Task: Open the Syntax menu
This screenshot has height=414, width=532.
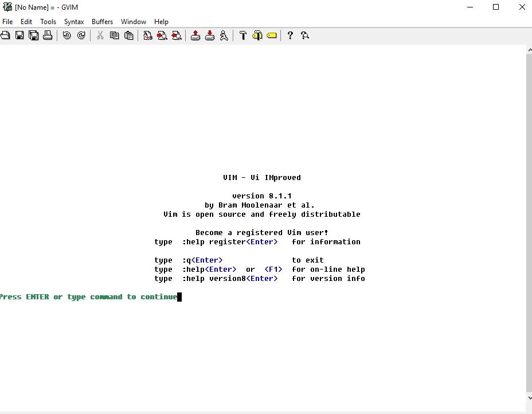Action: pyautogui.click(x=74, y=22)
